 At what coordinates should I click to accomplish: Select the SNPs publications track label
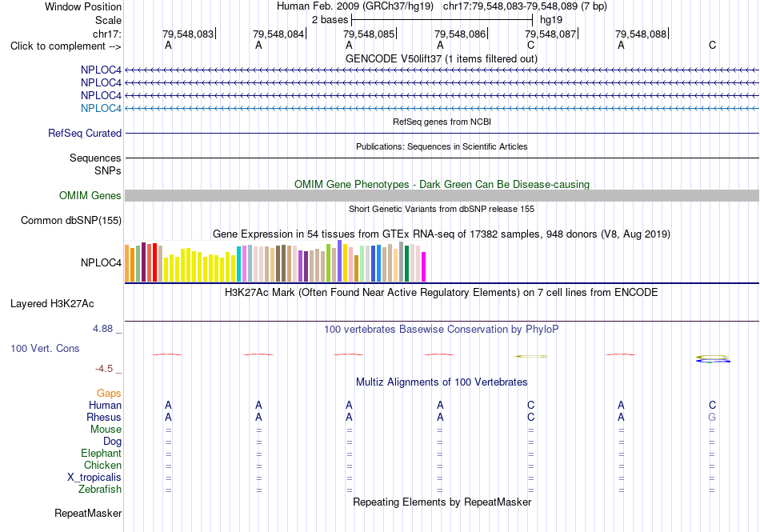(108, 170)
